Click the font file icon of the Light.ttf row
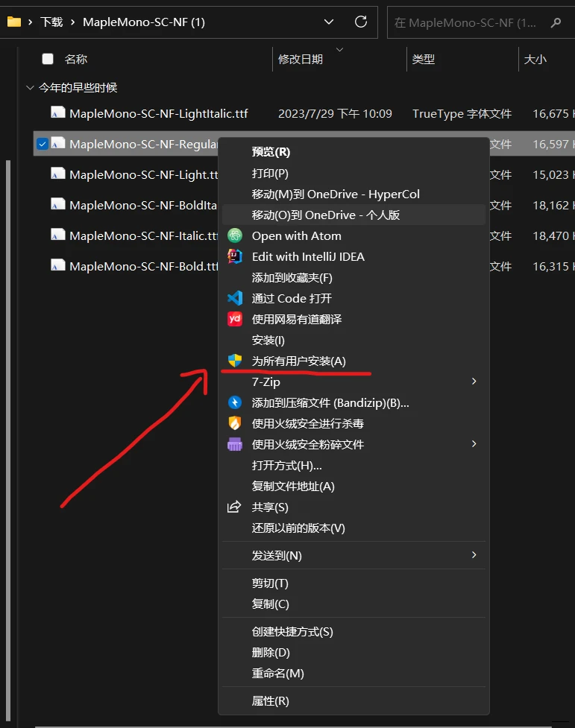Screen dimensions: 575x728 pos(57,174)
